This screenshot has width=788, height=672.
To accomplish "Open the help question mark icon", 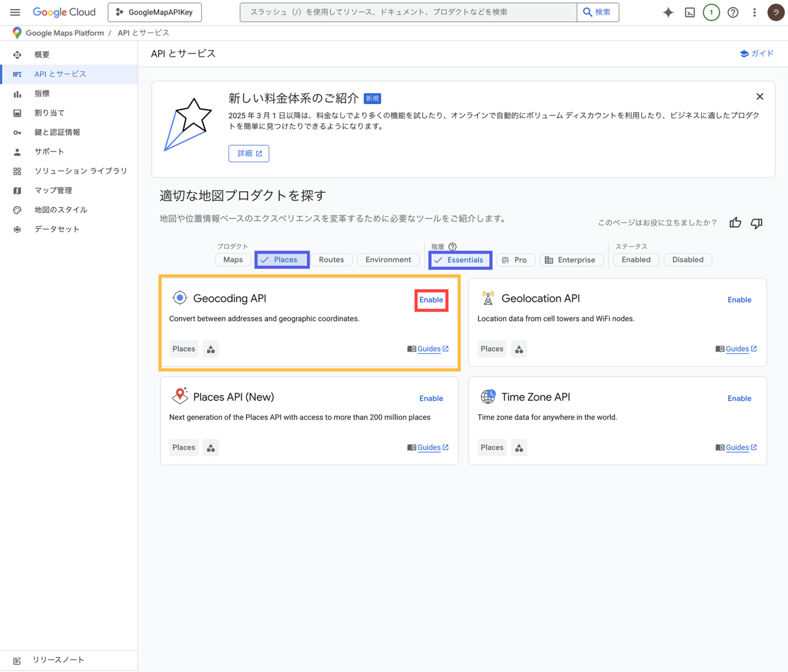I will click(x=733, y=12).
